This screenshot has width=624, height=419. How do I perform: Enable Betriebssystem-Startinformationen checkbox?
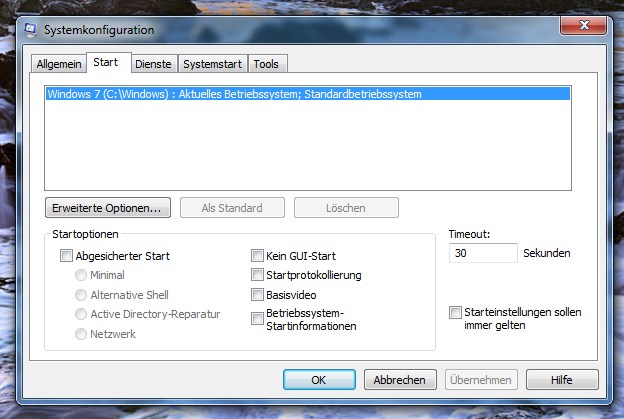[x=257, y=318]
